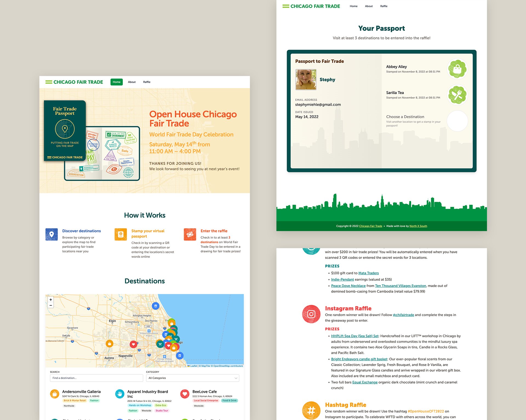Open Raffle in the home page navigation
526x420 pixels.
(147, 82)
